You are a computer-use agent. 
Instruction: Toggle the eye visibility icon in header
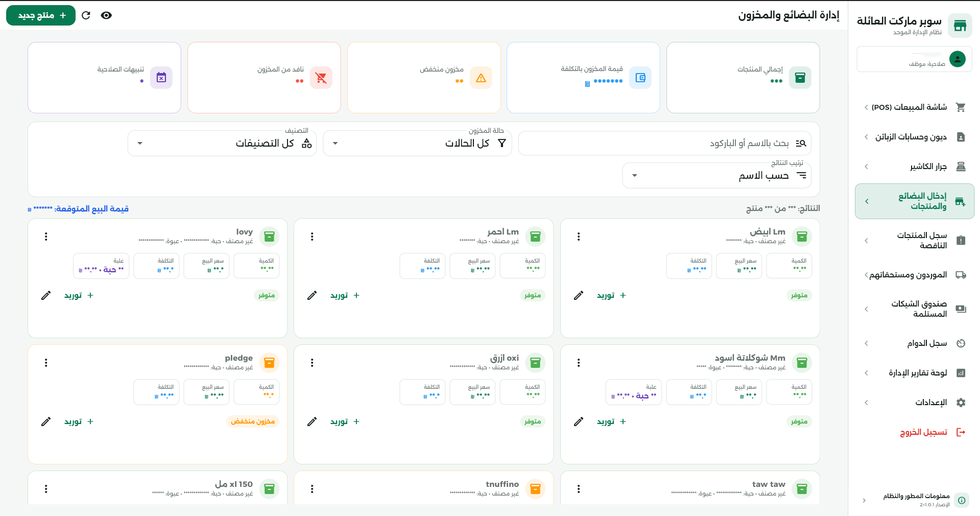(x=106, y=15)
